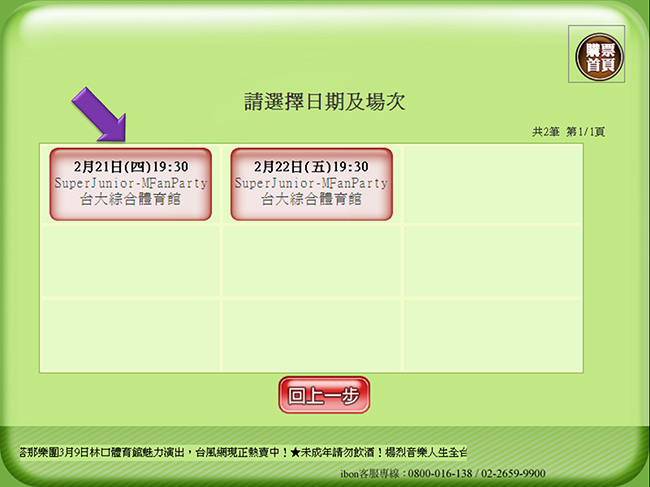Select the 2月22日(五)19:30 session
The image size is (650, 487).
pyautogui.click(x=311, y=184)
